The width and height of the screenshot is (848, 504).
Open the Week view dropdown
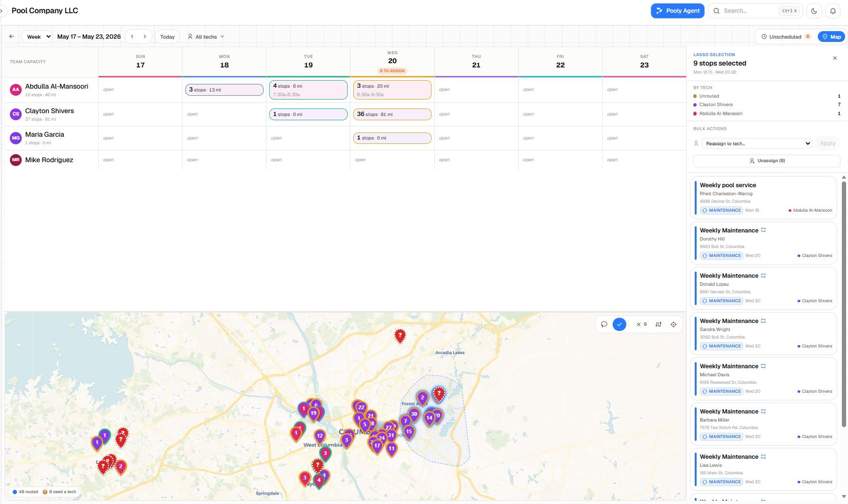coord(36,36)
